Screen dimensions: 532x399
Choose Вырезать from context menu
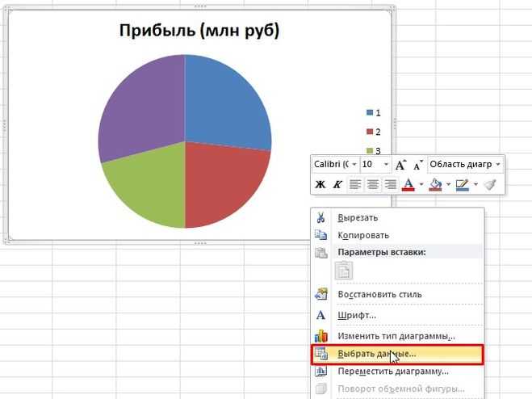(x=397, y=217)
